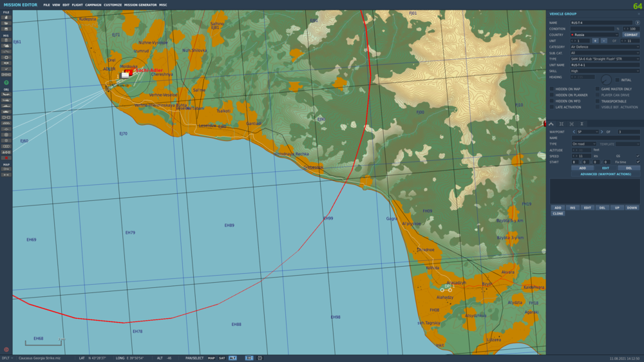Switch to the summary sigma tab icon
This screenshot has height=362, width=644.
[x=582, y=124]
